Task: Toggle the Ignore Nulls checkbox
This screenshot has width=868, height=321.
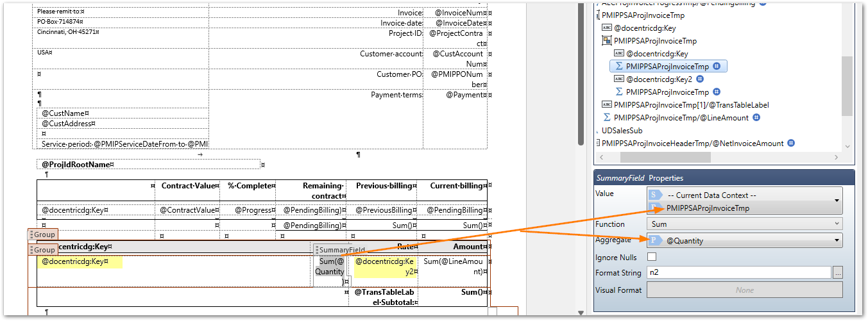Action: [652, 257]
